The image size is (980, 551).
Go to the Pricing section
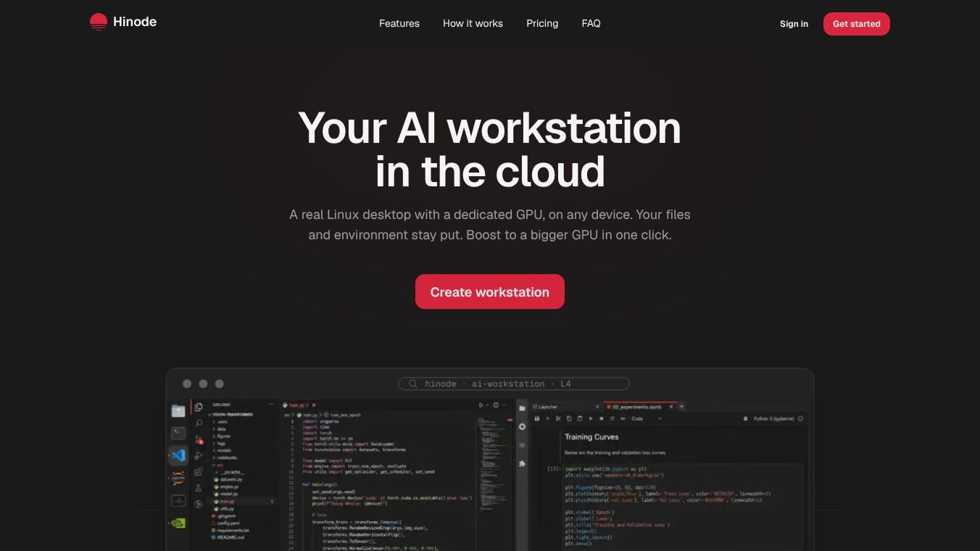pyautogui.click(x=542, y=23)
